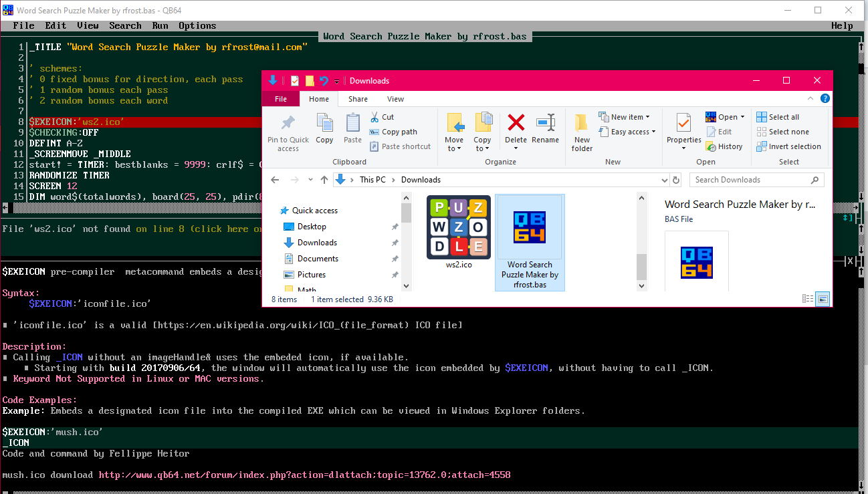
Task: Click file list vertical scrollbar thumb
Action: [x=641, y=267]
